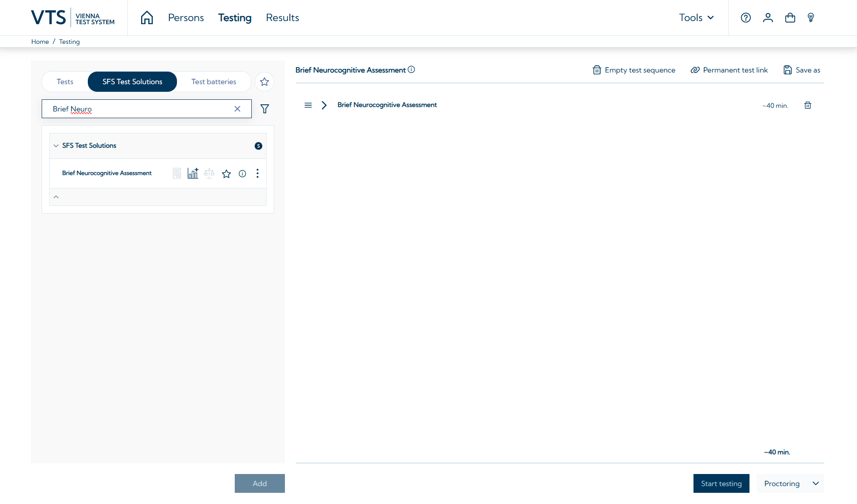Click the Start testing button
The width and height of the screenshot is (857, 504).
point(721,483)
